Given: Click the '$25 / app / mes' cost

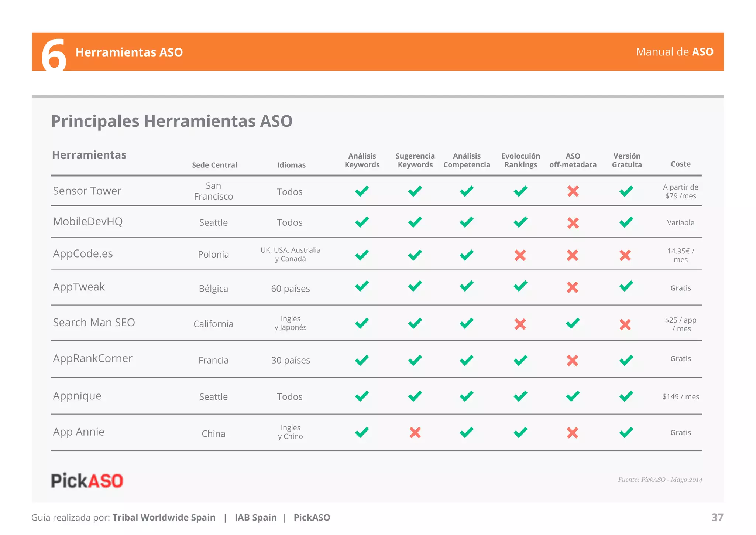Looking at the screenshot, I should (x=681, y=324).
